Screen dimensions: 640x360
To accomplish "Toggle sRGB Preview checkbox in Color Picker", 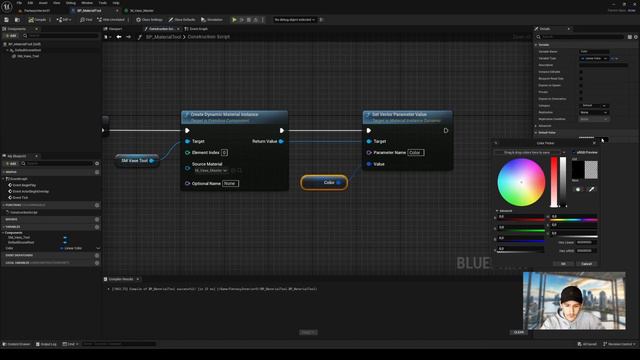I will 574,152.
